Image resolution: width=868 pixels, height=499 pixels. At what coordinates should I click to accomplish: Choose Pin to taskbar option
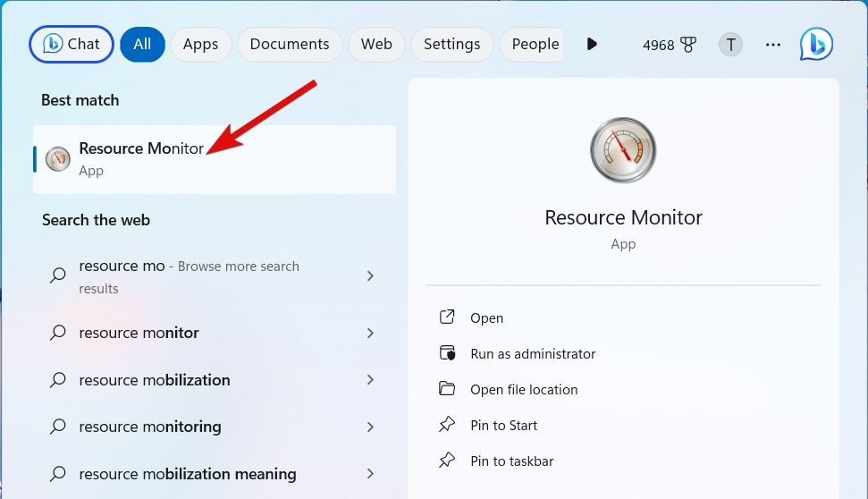(511, 461)
